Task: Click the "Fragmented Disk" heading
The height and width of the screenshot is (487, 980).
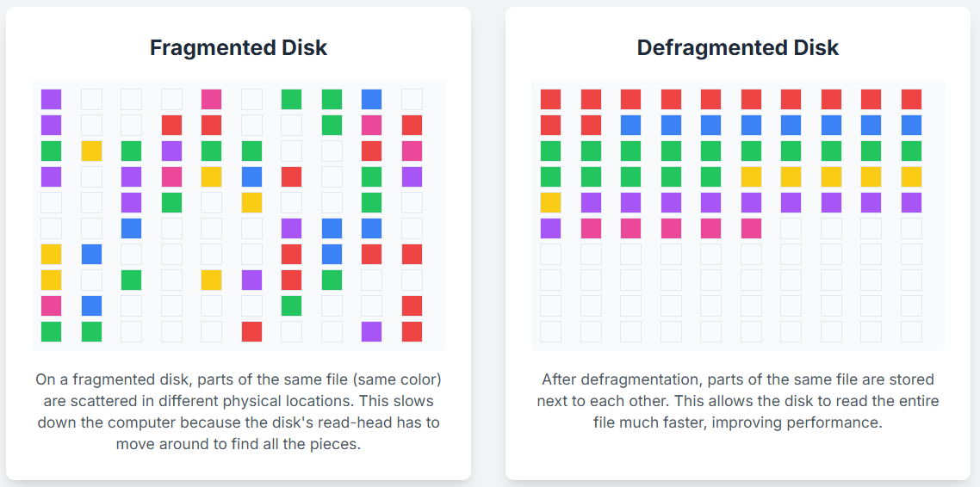Action: [x=239, y=47]
